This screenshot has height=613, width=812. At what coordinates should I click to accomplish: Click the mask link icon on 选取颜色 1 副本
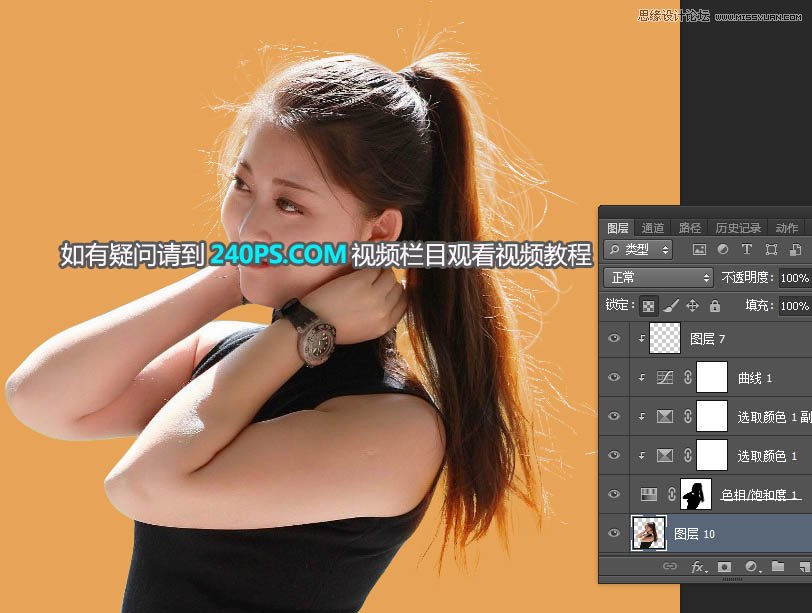click(x=688, y=416)
